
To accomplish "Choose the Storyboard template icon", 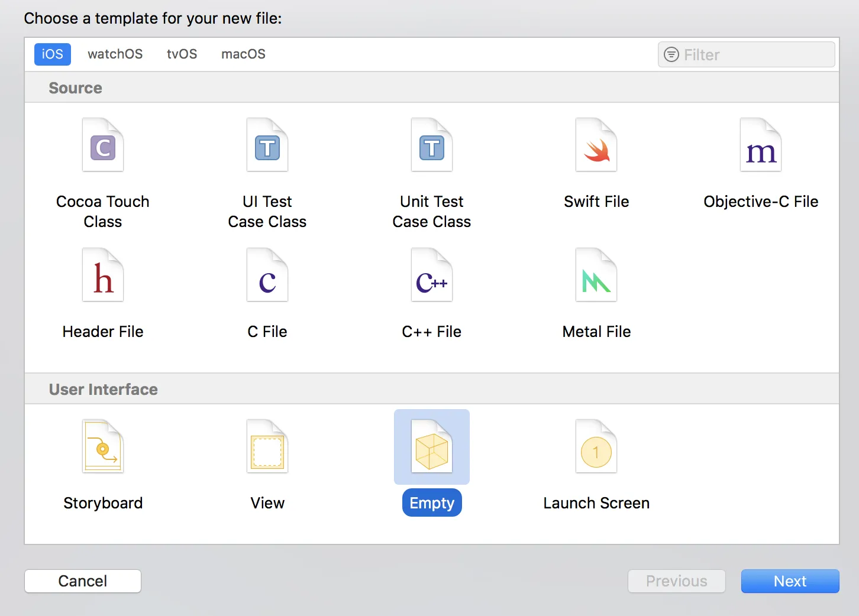I will [x=103, y=446].
